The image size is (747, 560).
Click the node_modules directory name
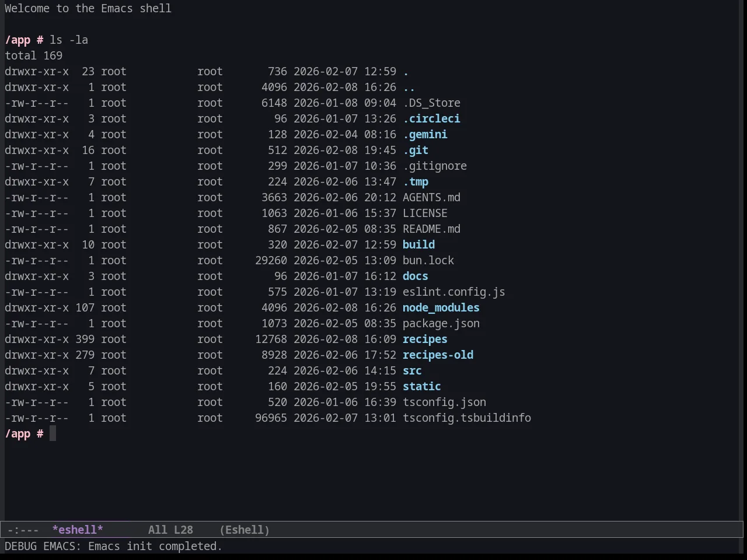(x=441, y=307)
